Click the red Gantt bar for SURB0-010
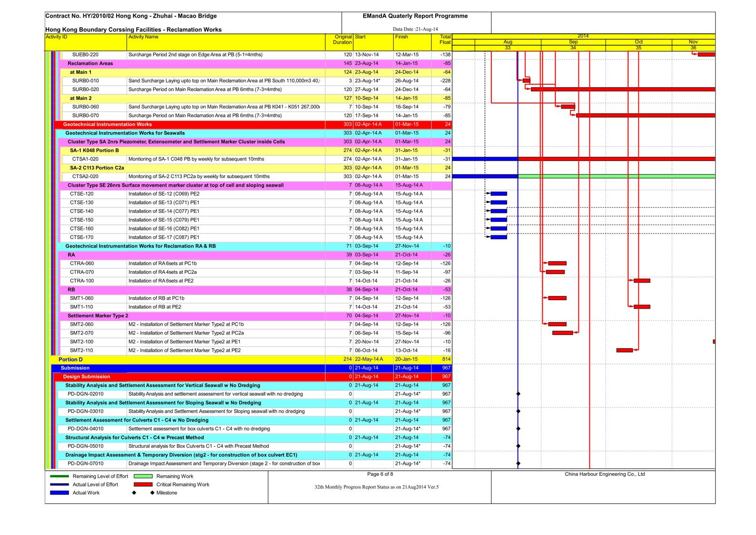This screenshot has height=535, width=756. click(x=526, y=81)
